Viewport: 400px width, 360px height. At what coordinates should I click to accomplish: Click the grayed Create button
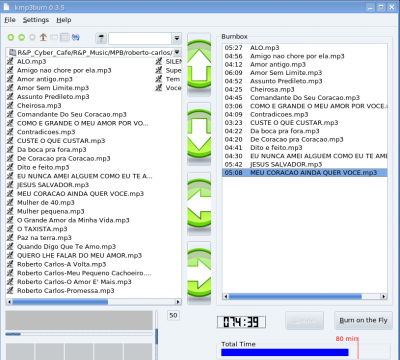pos(304,320)
